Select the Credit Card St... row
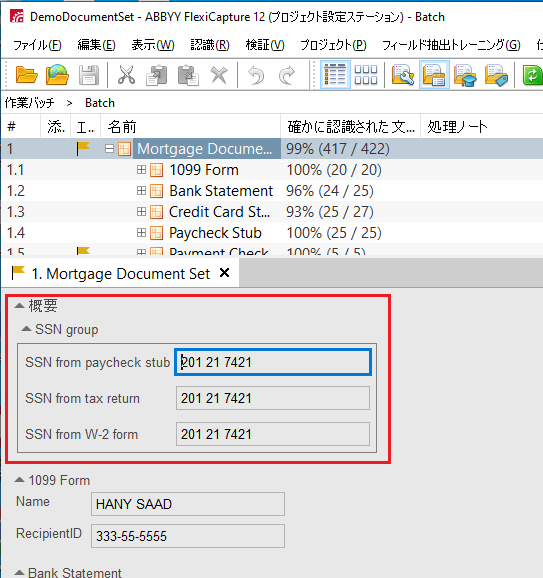The height and width of the screenshot is (578, 543). point(272,212)
